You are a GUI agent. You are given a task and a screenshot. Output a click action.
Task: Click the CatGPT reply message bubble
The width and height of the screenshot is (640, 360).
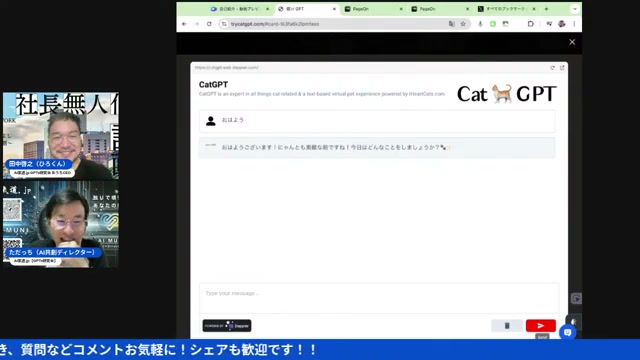click(377, 147)
